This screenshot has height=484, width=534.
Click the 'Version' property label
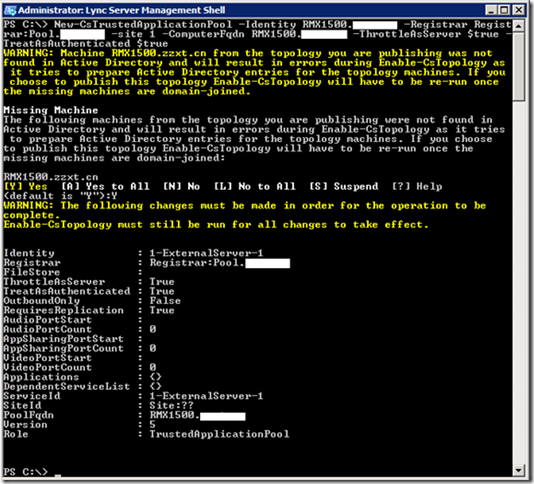click(x=26, y=425)
